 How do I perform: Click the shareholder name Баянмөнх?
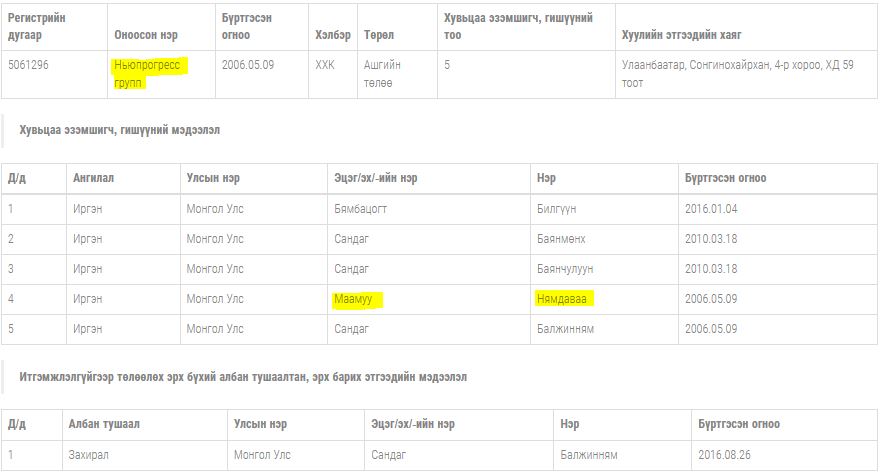[x=561, y=239]
